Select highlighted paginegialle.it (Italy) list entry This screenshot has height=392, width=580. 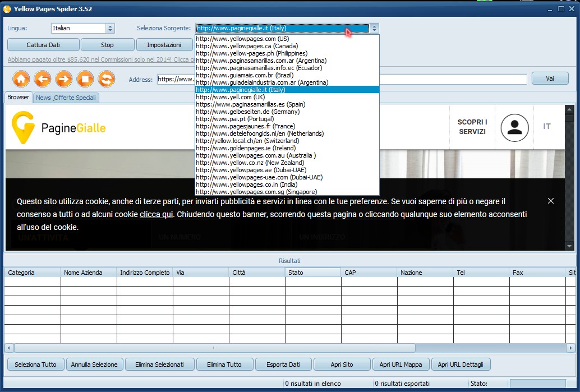[x=287, y=90]
